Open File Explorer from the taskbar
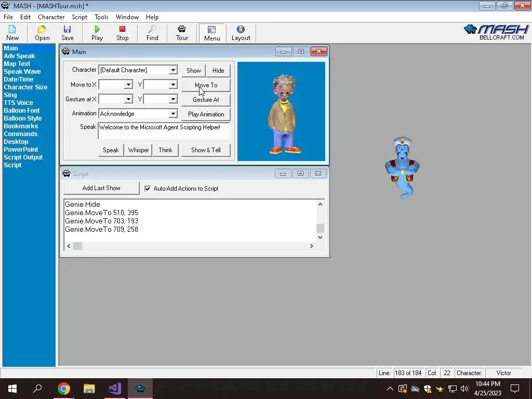 (89, 389)
